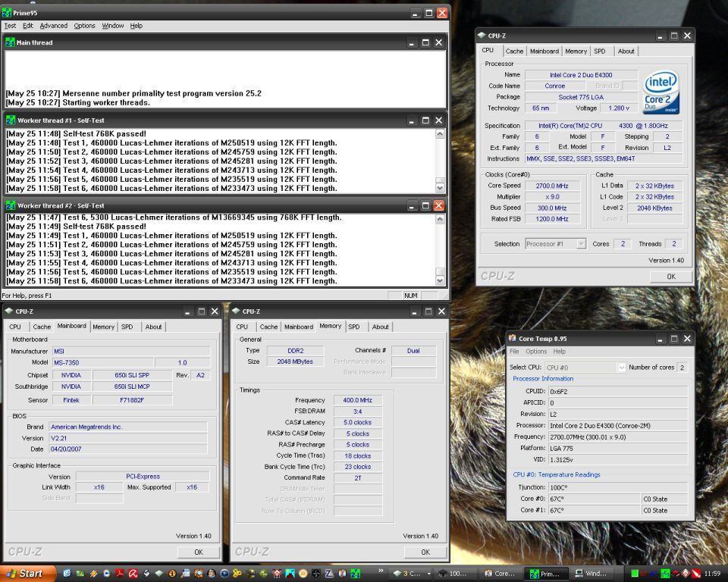Screen dimensions: 728x582
Task: Expand the quick launch overflow chevron
Action: [x=381, y=571]
